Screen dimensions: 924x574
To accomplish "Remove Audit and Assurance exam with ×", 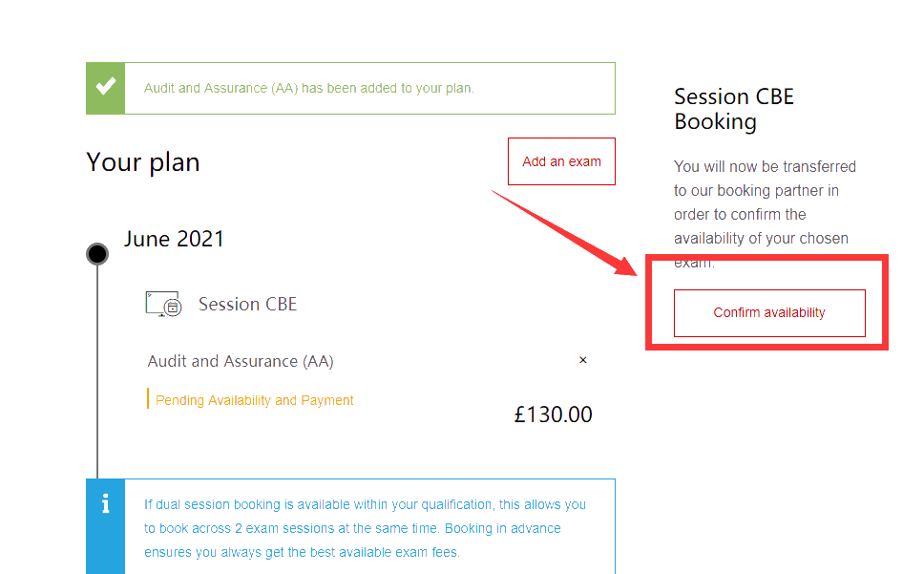I will 583,360.
